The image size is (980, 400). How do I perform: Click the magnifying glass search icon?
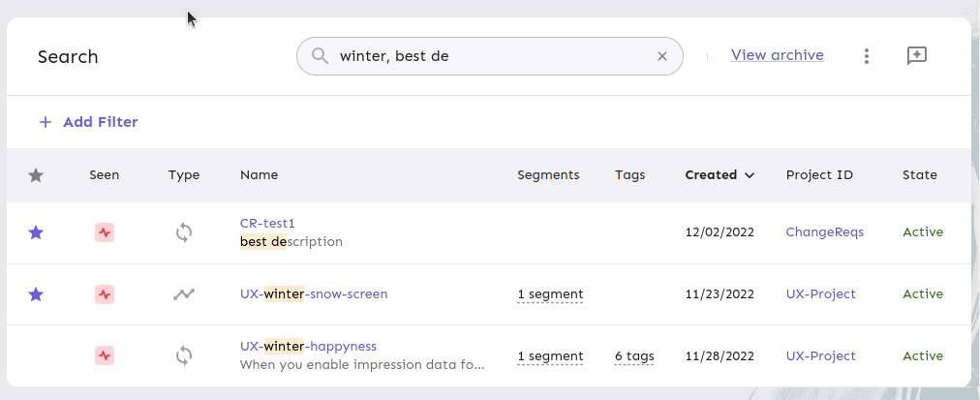pyautogui.click(x=320, y=56)
